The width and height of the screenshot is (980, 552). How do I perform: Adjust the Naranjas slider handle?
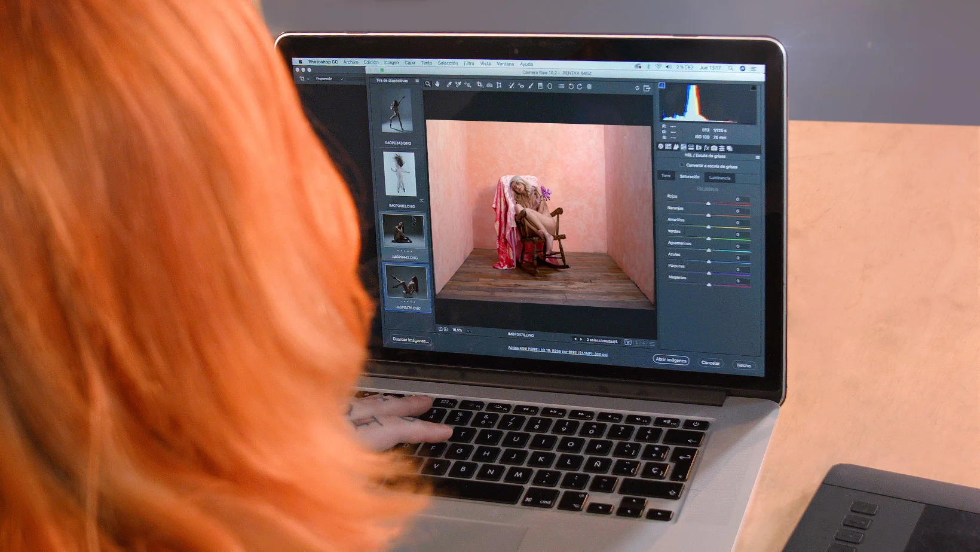coord(709,215)
